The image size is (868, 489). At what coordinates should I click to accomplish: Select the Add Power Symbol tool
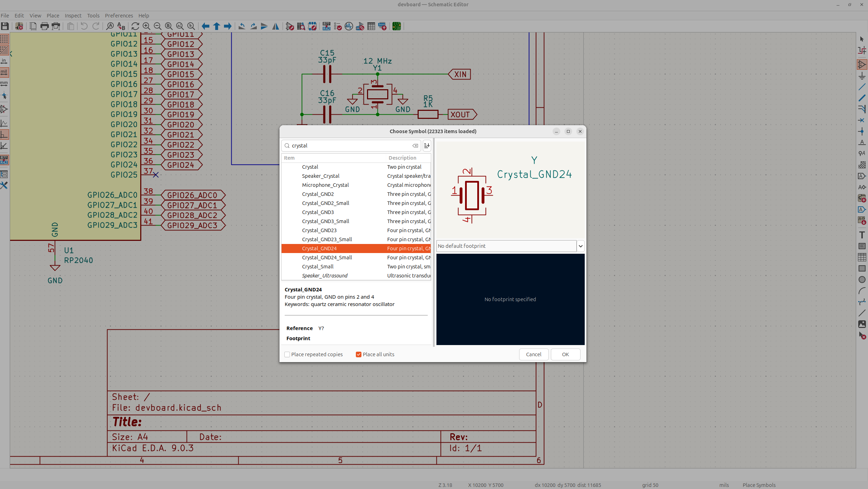click(x=862, y=76)
